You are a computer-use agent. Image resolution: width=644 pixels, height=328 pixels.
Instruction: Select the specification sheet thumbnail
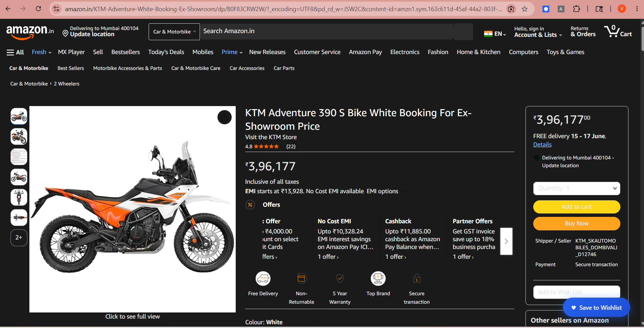click(x=19, y=157)
